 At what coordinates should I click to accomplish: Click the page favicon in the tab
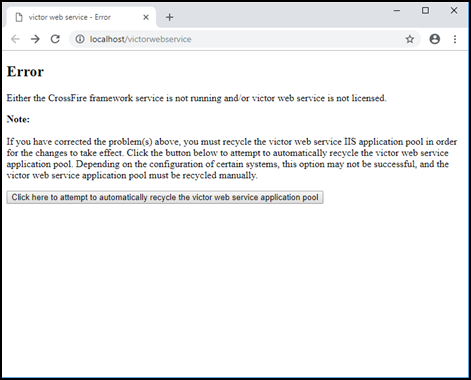[19, 17]
